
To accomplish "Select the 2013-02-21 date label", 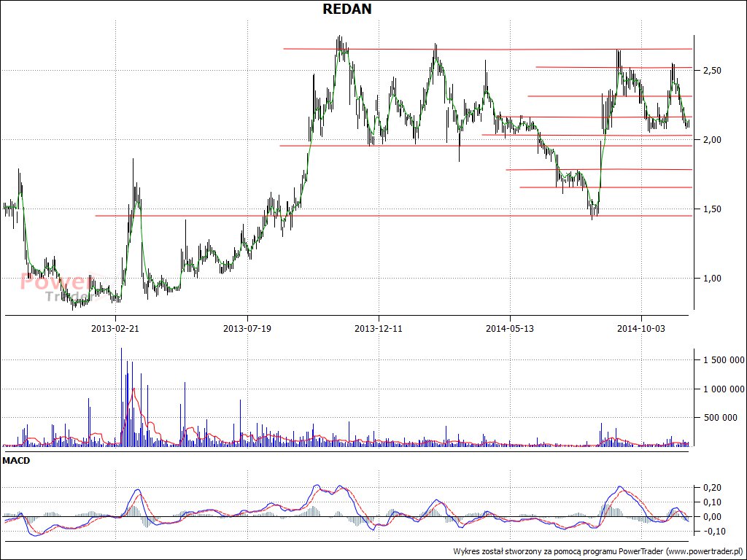I will (115, 329).
